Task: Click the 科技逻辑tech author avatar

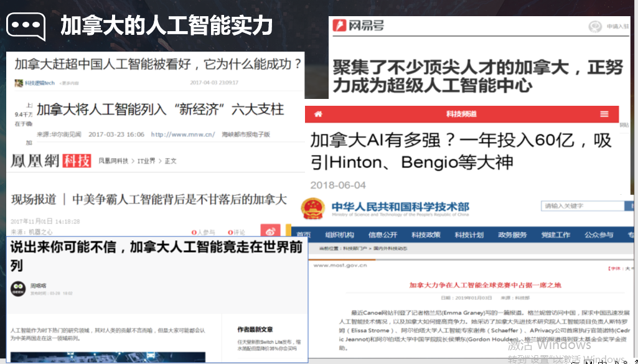Action: tap(19, 83)
